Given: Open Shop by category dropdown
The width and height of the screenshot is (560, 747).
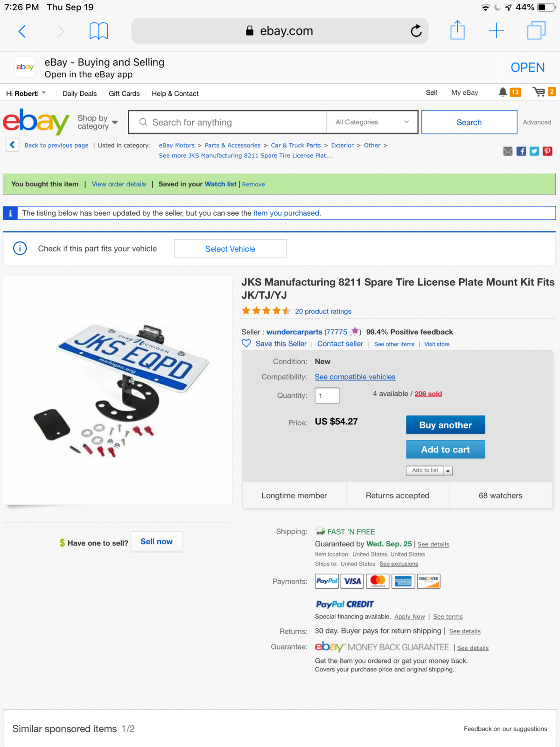Looking at the screenshot, I should (98, 122).
